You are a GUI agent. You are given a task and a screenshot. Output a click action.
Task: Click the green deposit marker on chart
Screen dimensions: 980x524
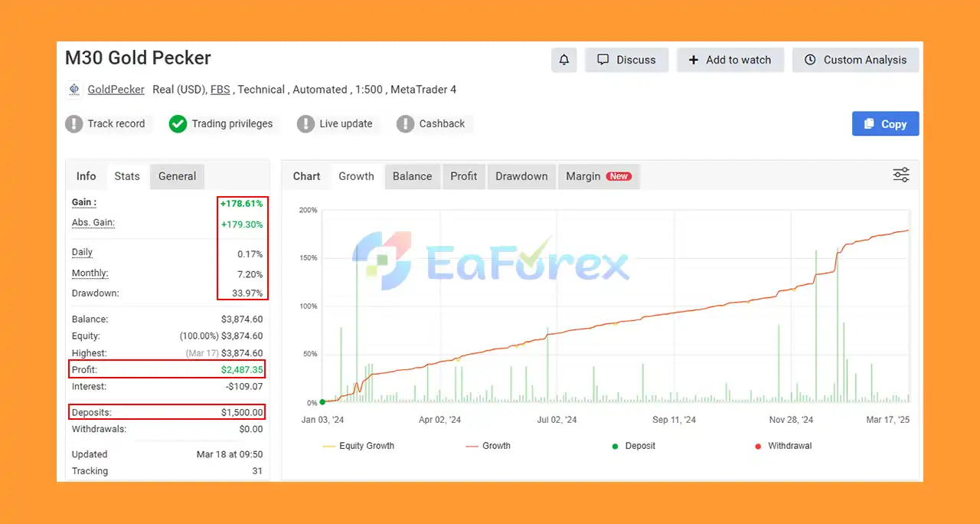coord(322,401)
